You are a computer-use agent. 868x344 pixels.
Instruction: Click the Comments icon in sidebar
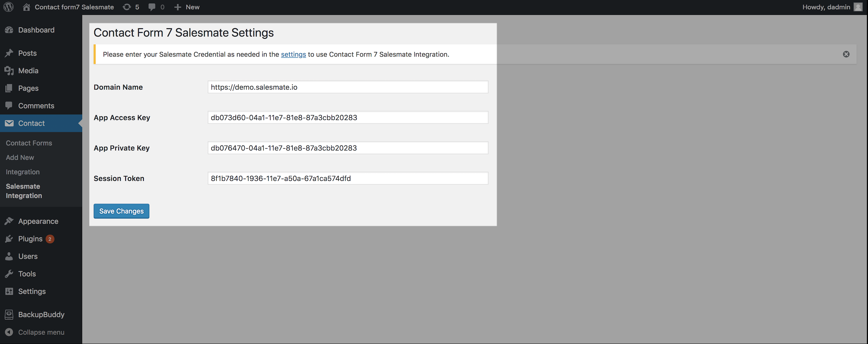[9, 106]
